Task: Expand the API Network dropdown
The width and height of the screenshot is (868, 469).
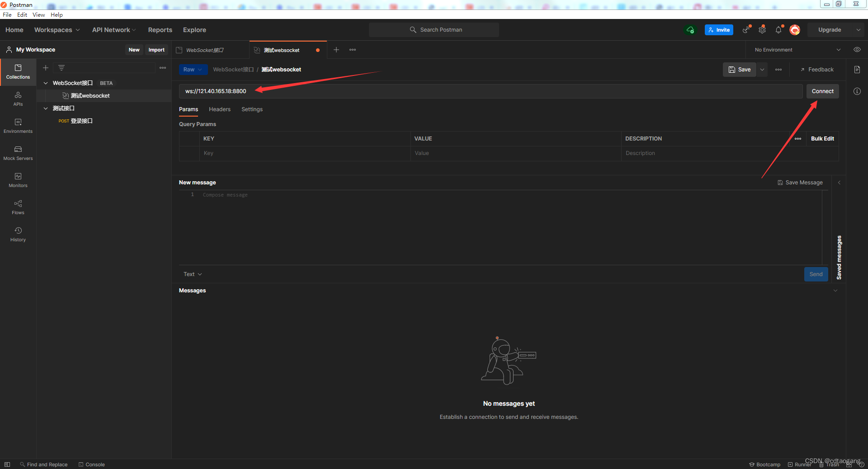Action: 114,30
